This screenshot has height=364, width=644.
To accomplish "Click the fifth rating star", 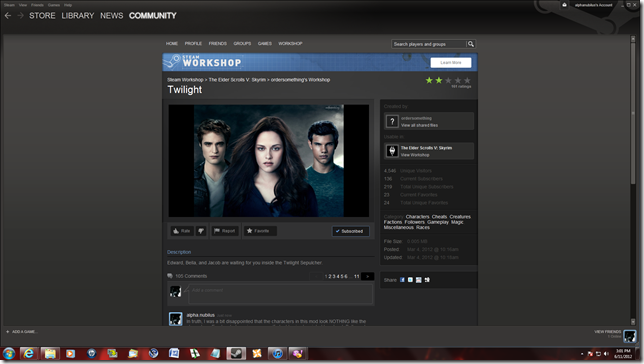I will [467, 81].
